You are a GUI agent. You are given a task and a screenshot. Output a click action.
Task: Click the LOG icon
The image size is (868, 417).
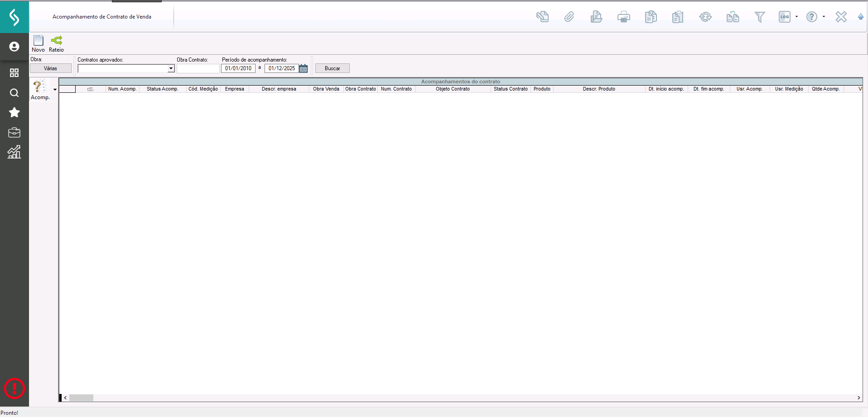click(x=785, y=17)
